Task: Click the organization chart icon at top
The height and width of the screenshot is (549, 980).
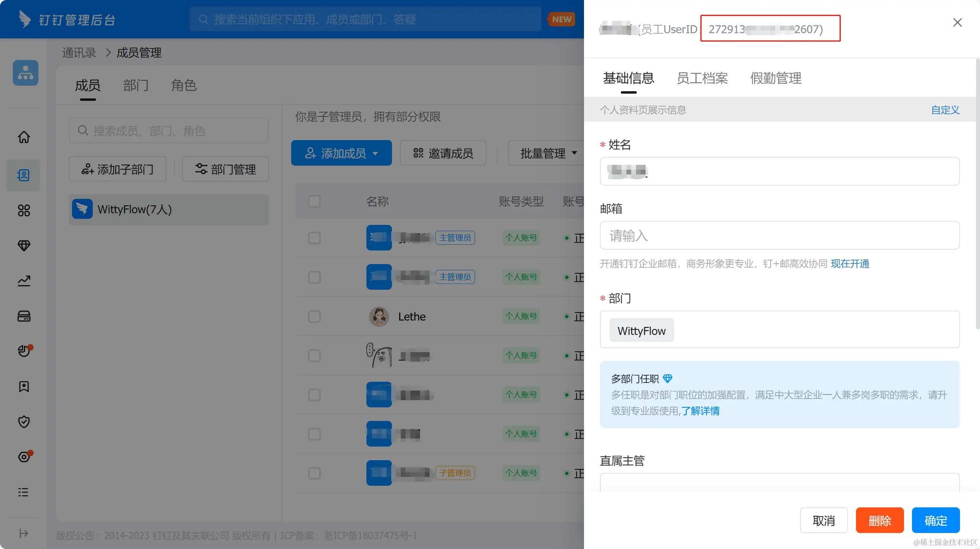Action: tap(26, 73)
